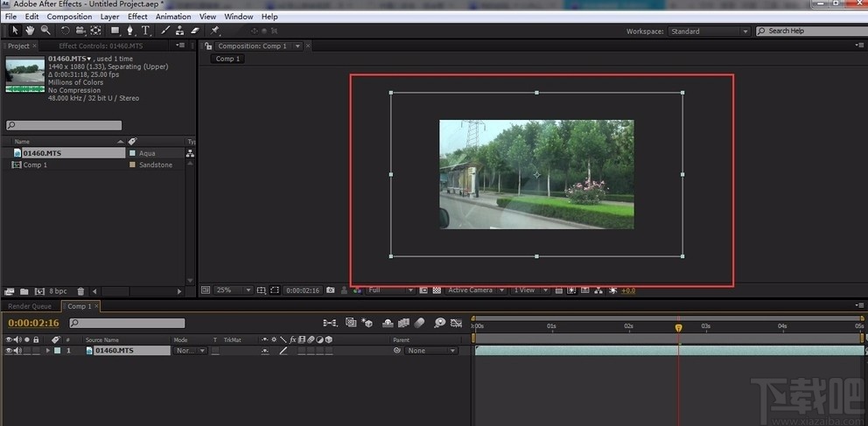Open grid and guide options in viewer
The width and height of the screenshot is (868, 426).
tap(262, 290)
